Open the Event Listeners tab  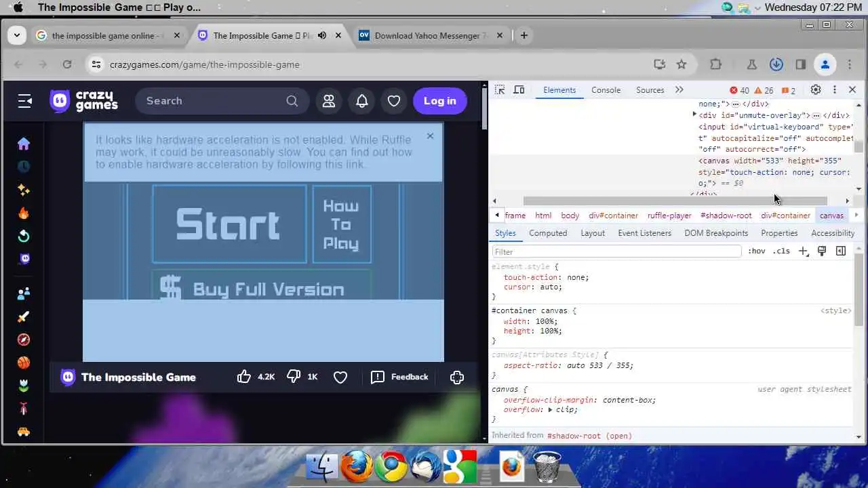click(644, 233)
